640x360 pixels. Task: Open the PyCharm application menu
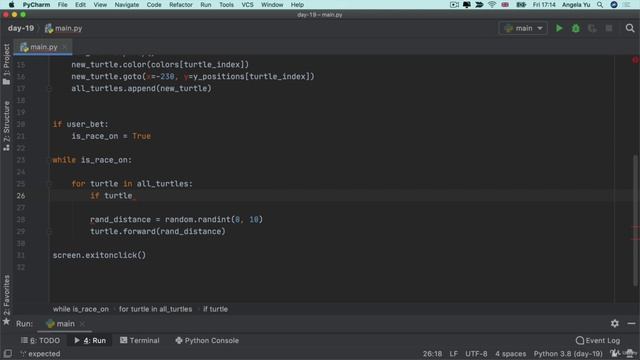pyautogui.click(x=36, y=5)
